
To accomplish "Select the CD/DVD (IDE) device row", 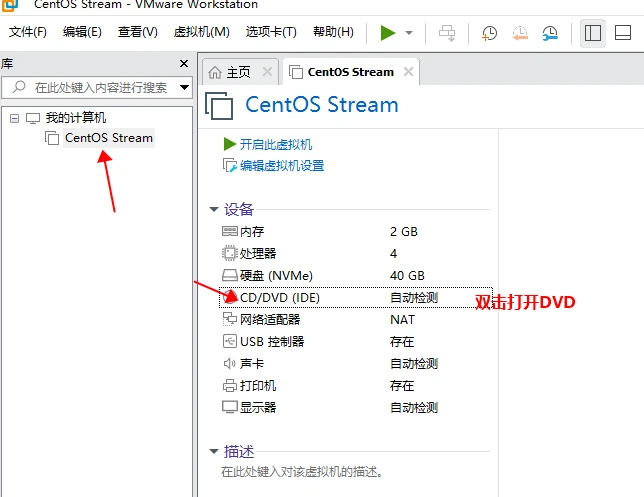I will 356,297.
